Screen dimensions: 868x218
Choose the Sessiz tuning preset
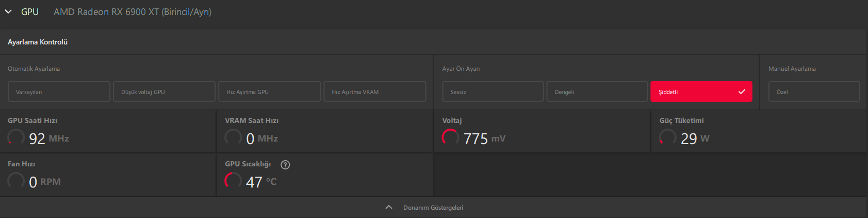[493, 91]
